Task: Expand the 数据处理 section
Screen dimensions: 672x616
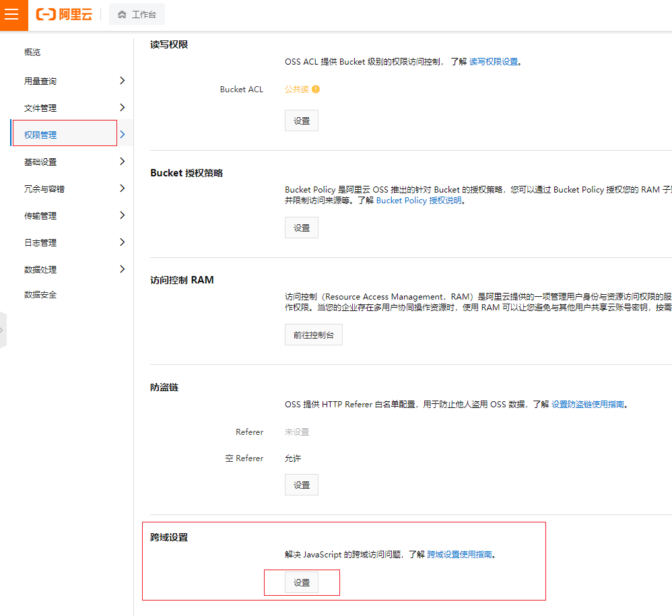Action: (x=123, y=269)
